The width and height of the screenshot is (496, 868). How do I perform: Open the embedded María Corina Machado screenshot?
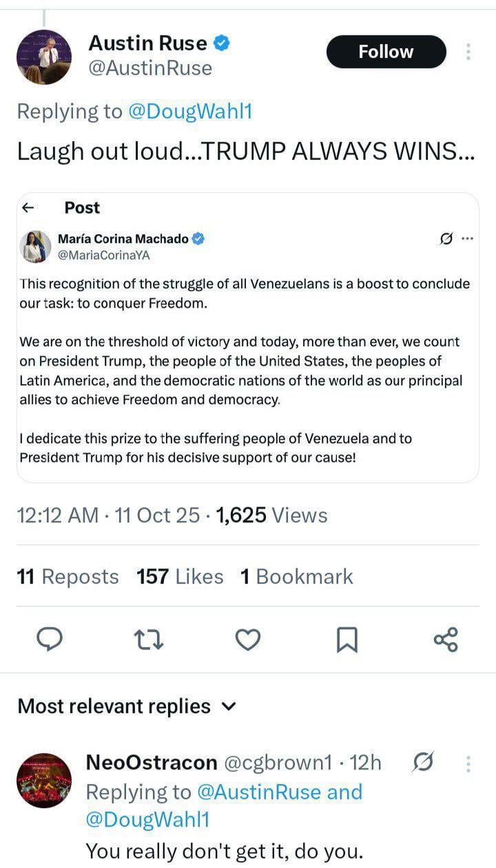[248, 337]
